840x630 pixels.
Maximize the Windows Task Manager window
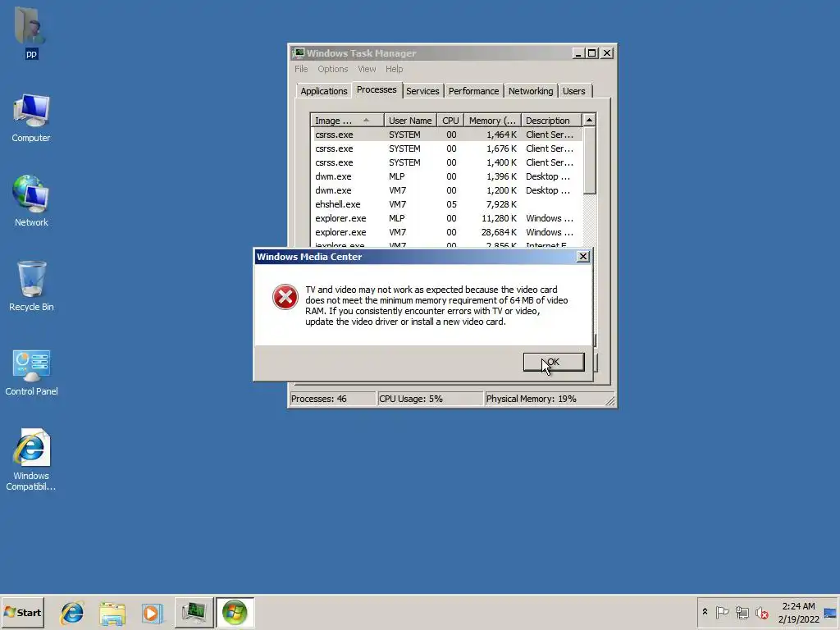point(592,53)
